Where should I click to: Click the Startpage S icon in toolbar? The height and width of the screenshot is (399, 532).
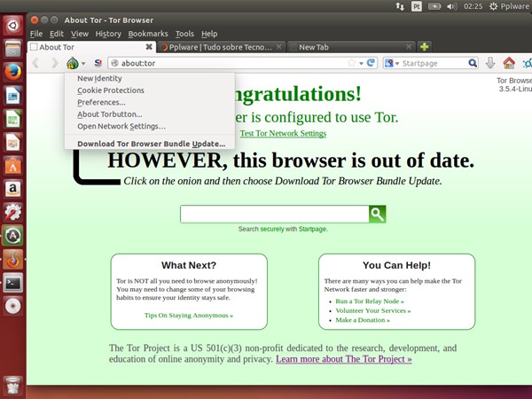pyautogui.click(x=98, y=63)
